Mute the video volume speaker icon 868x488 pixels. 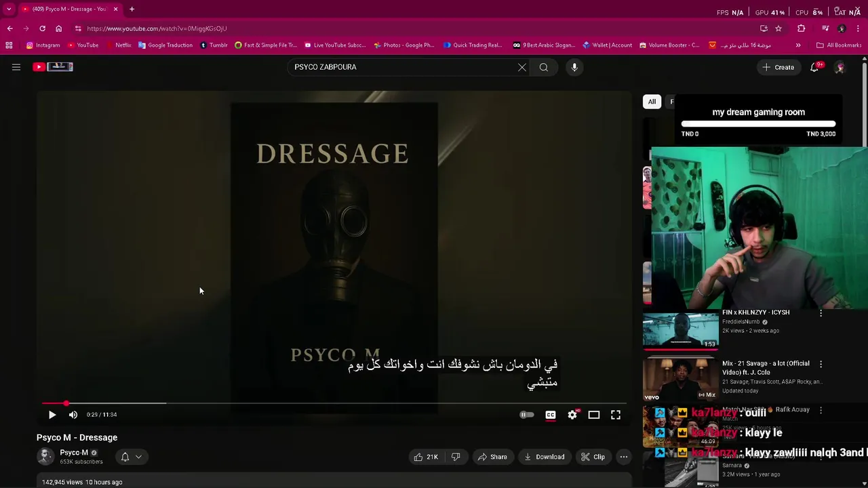coord(73,415)
